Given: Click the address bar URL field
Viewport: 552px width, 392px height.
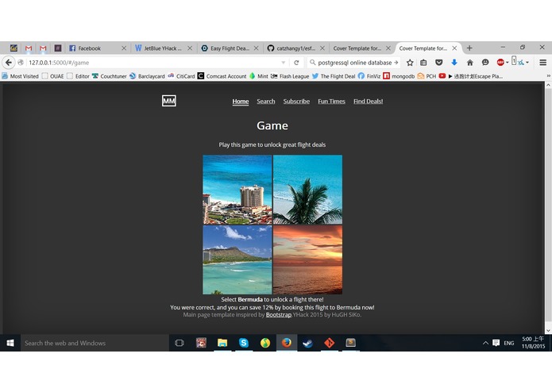Looking at the screenshot, I should pyautogui.click(x=152, y=63).
